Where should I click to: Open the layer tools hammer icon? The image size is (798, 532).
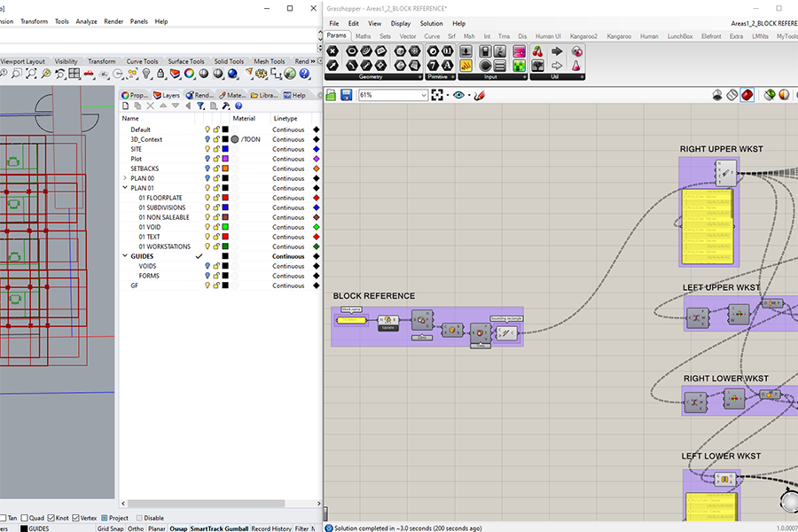coord(226,106)
